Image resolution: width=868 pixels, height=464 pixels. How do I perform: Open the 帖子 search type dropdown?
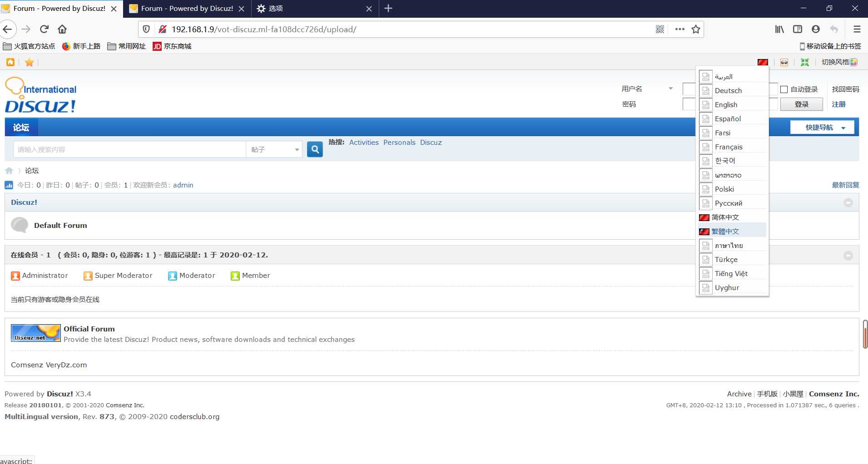[274, 149]
